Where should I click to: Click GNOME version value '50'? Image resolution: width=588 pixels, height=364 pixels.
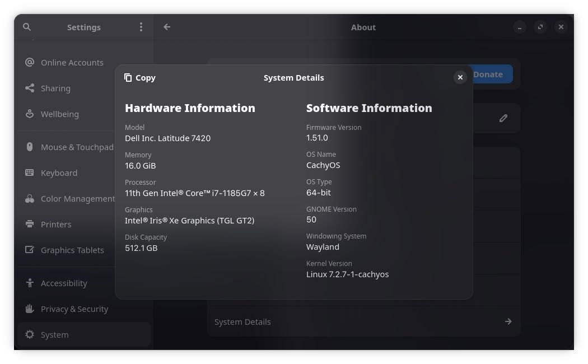[311, 220]
